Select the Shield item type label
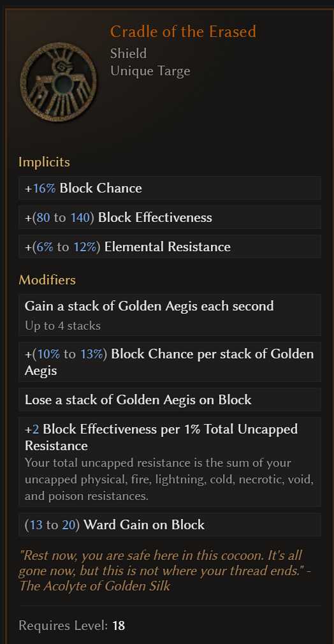Screen dimensions: 334x644 coord(128,54)
